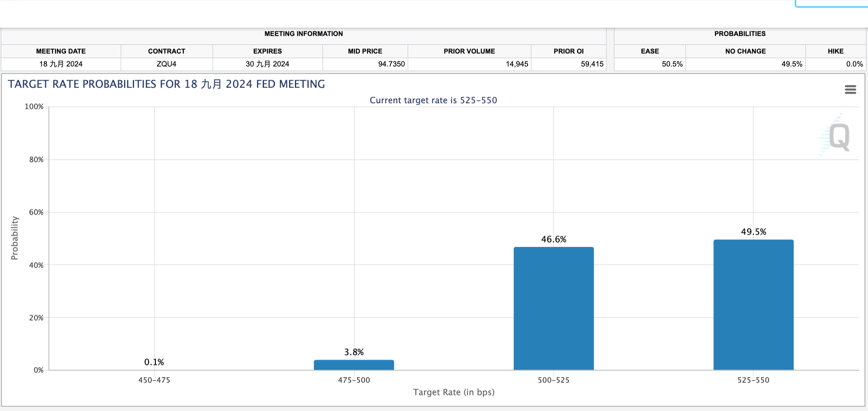Image resolution: width=868 pixels, height=411 pixels.
Task: Click the HIKE probability header
Action: pos(835,51)
